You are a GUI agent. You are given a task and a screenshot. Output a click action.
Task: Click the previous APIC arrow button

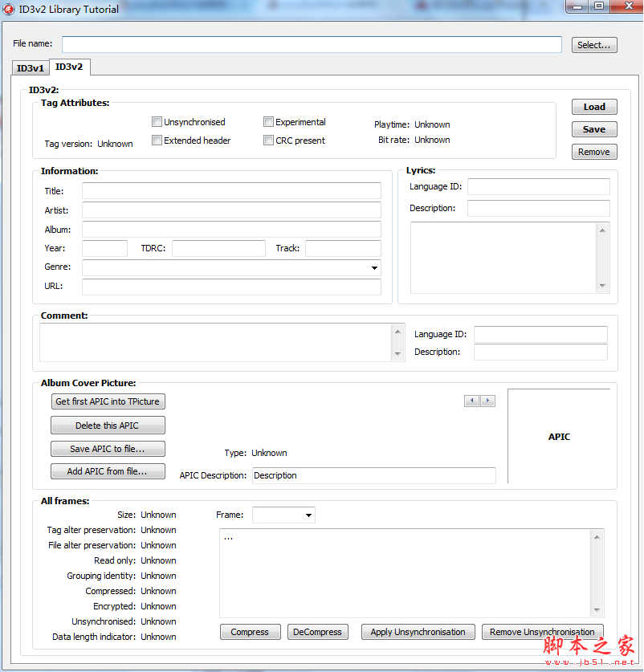pos(472,401)
